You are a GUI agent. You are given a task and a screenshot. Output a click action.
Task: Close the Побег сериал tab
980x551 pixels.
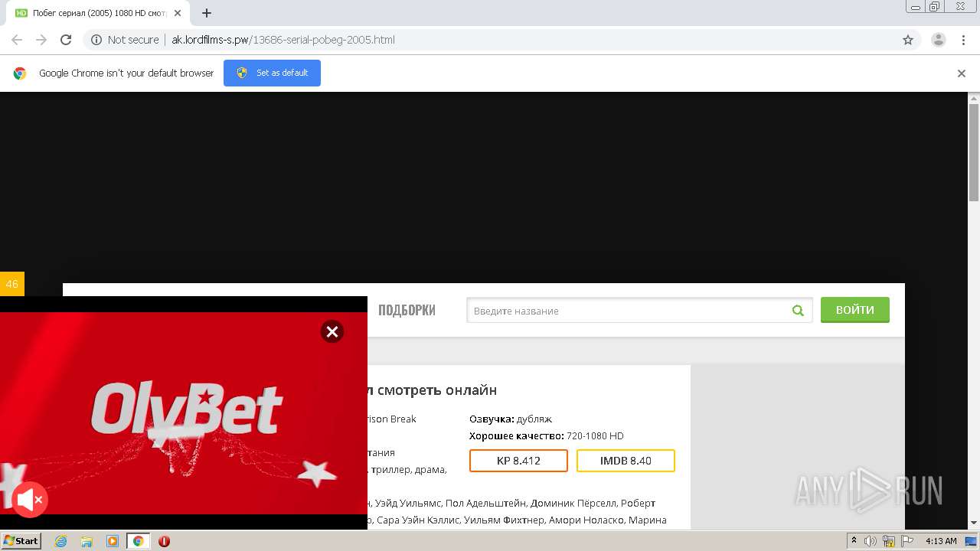[x=177, y=13]
